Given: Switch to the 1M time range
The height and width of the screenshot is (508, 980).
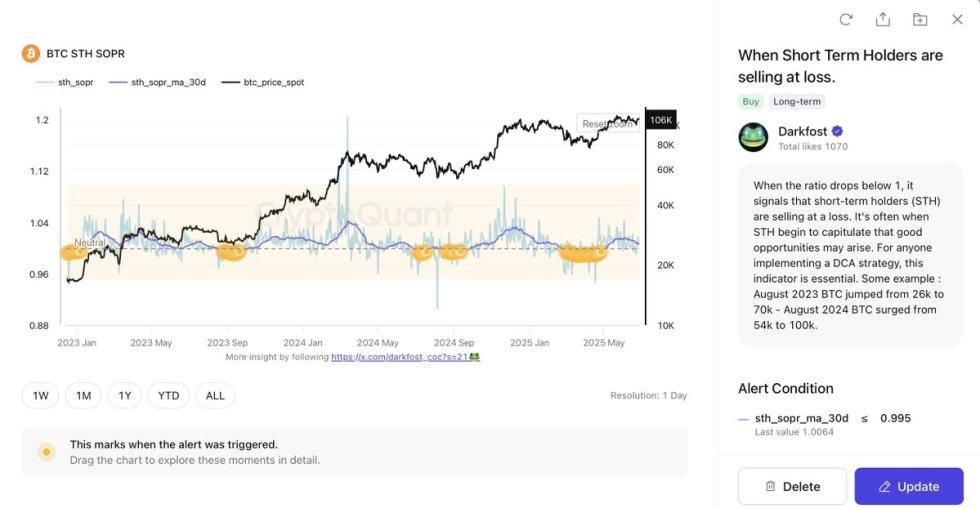Looking at the screenshot, I should (x=83, y=395).
